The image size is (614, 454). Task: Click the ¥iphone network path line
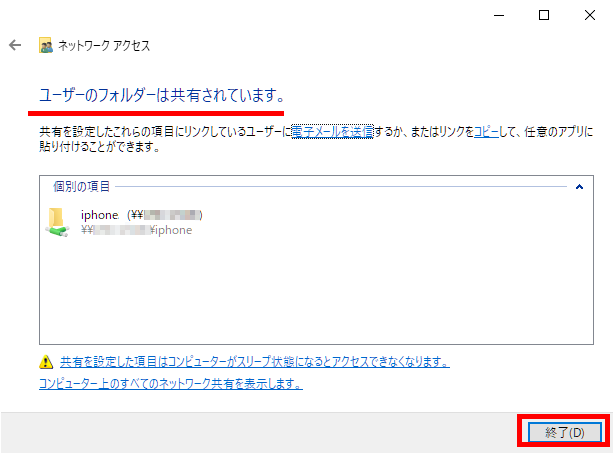click(136, 230)
